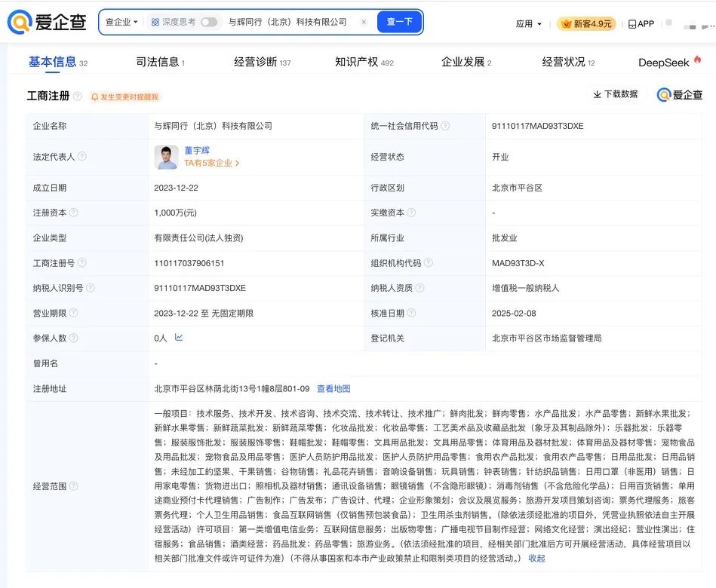Click help icon beside 实缴资本
The image size is (716, 588).
[x=411, y=212]
